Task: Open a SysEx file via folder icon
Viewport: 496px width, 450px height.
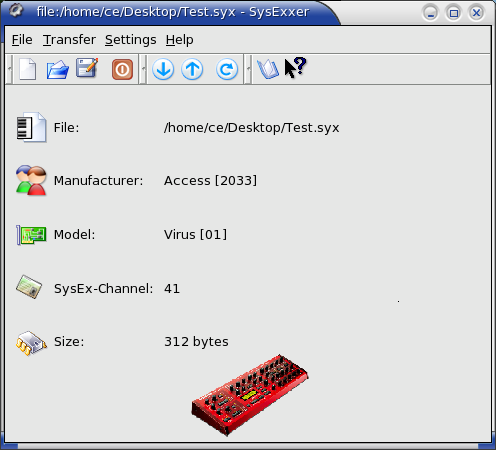Action: pyautogui.click(x=58, y=69)
